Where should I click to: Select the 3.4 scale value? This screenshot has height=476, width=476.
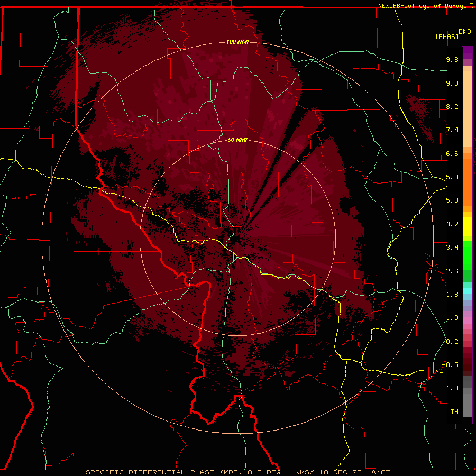click(x=452, y=248)
